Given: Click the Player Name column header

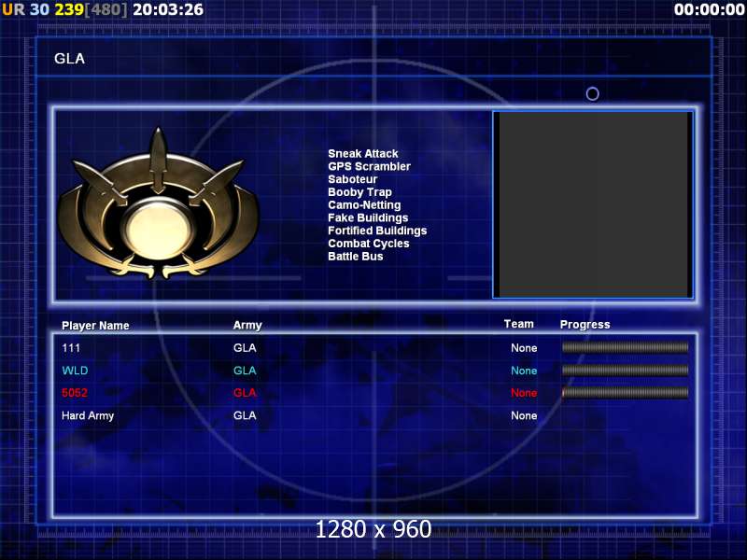Looking at the screenshot, I should tap(95, 326).
